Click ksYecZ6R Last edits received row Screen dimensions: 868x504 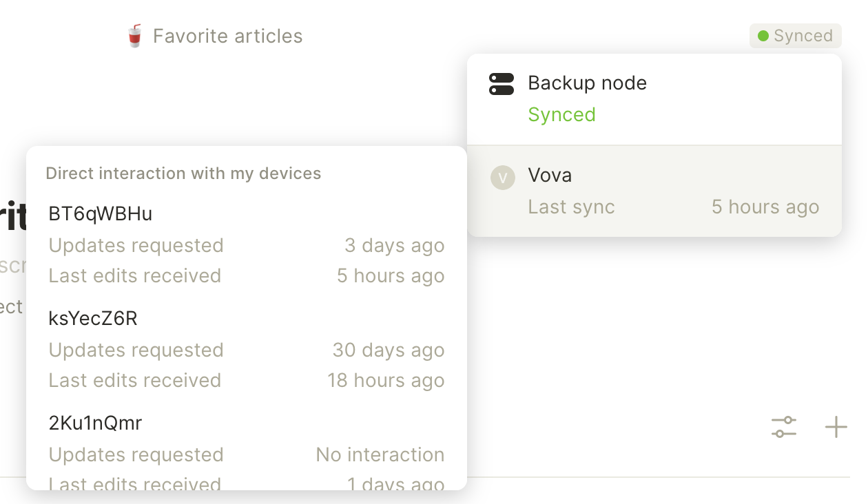(247, 381)
